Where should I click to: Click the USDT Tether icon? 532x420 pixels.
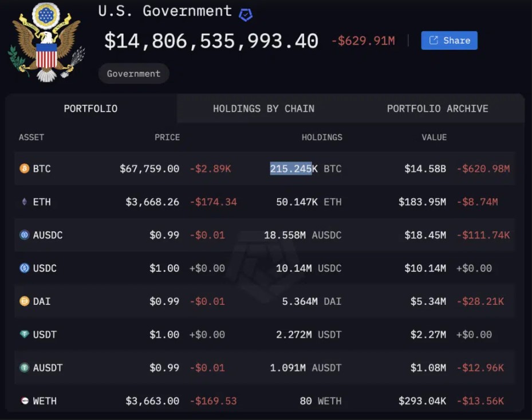24,335
